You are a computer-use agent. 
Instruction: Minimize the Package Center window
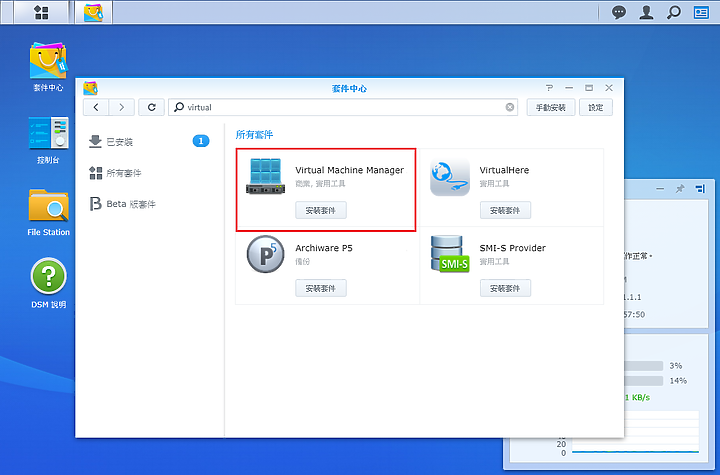pyautogui.click(x=569, y=88)
